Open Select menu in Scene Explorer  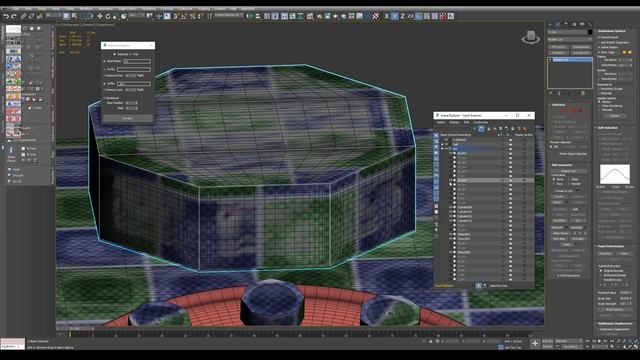[x=441, y=122]
